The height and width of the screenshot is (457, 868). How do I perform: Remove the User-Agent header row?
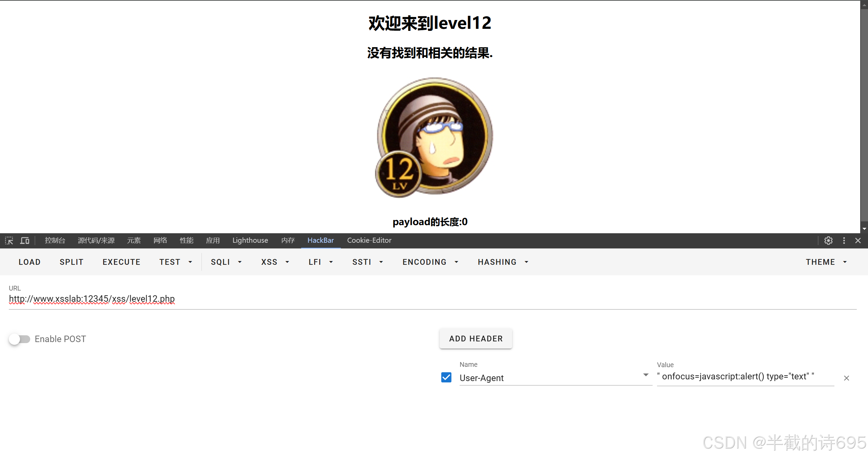coord(846,378)
